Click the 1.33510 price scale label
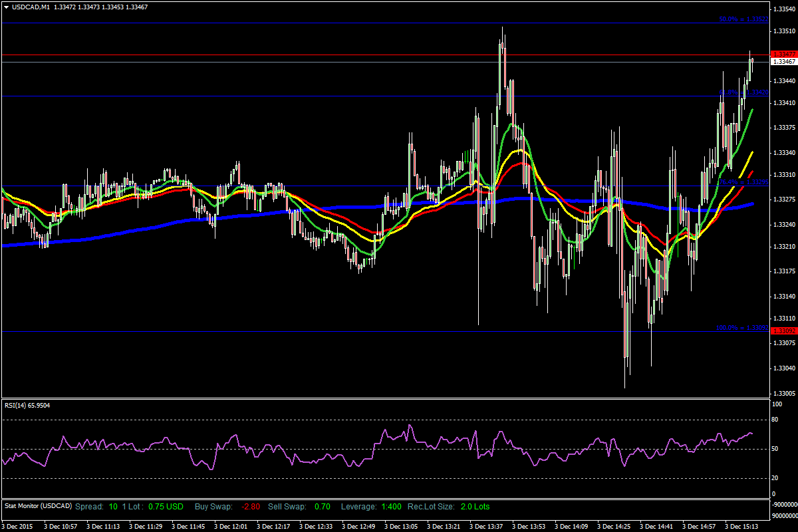Viewport: 798px width, 532px height. pos(784,31)
